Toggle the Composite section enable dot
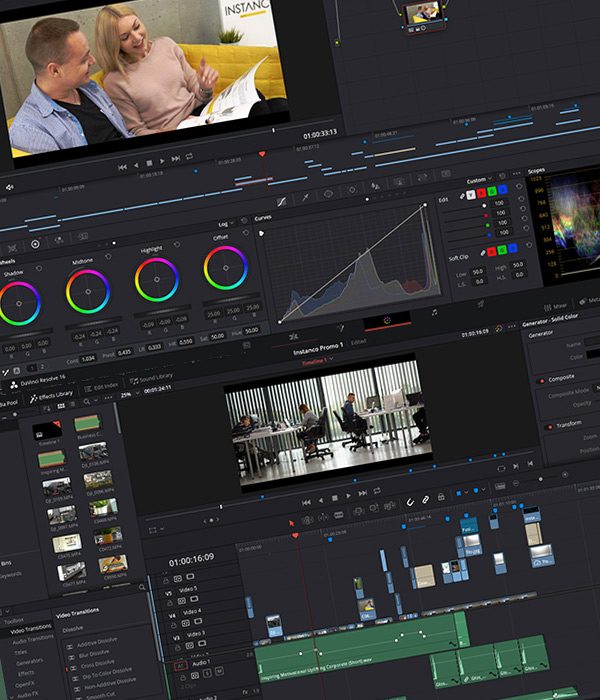The width and height of the screenshot is (600, 700). (542, 381)
